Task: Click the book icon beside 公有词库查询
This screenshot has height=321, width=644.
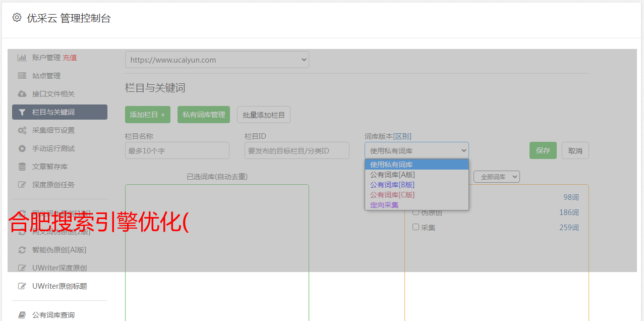Action: [22, 315]
